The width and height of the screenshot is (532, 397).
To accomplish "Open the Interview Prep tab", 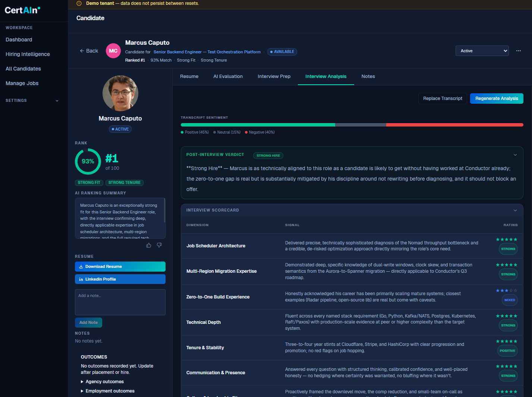I will [274, 76].
